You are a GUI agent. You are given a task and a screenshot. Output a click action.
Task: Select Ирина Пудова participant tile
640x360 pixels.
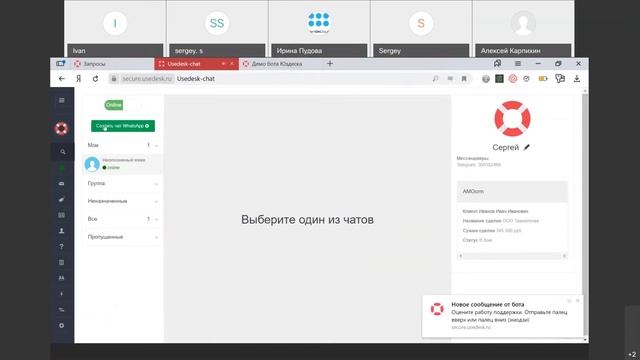pos(319,29)
